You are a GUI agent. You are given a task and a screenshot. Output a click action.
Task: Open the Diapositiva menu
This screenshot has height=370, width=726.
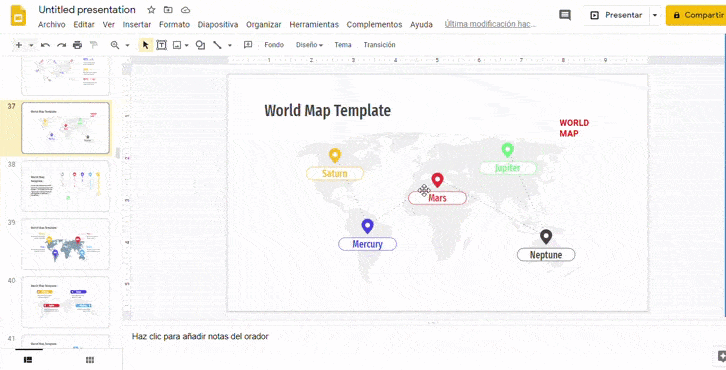pos(218,25)
